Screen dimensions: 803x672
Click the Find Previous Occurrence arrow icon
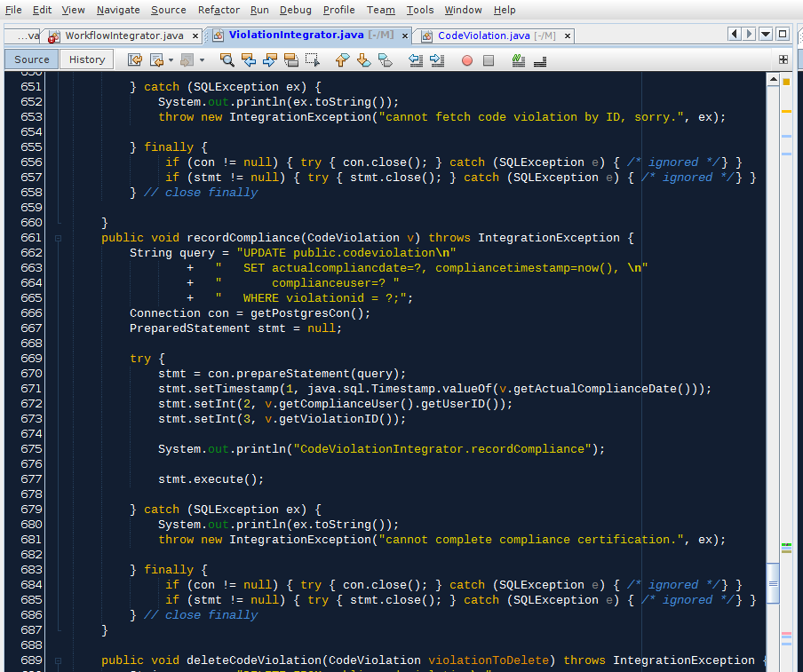pos(249,60)
